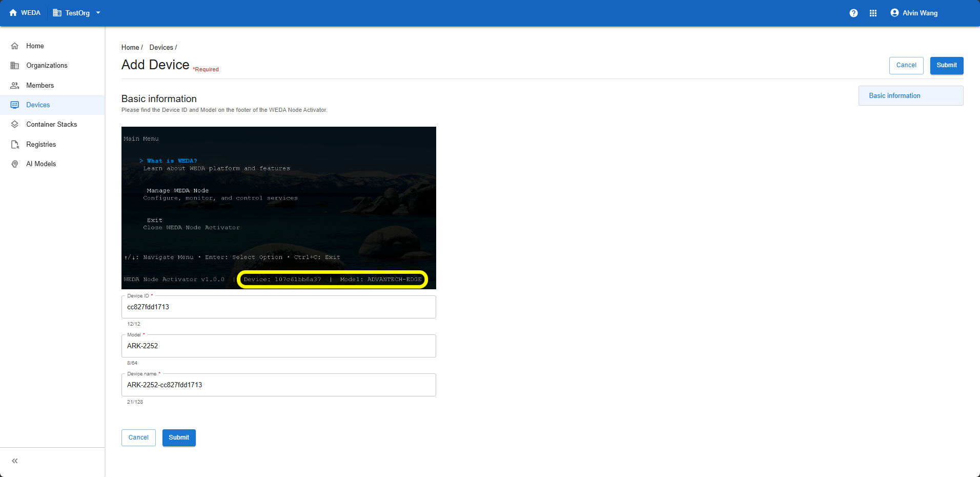The height and width of the screenshot is (477, 980).
Task: Click the Home breadcrumb link
Action: point(130,47)
